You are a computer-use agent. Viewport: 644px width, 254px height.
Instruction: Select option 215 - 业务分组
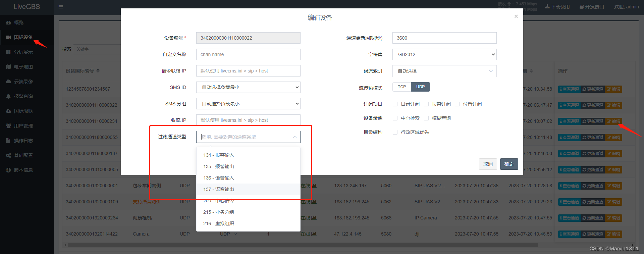coord(248,212)
